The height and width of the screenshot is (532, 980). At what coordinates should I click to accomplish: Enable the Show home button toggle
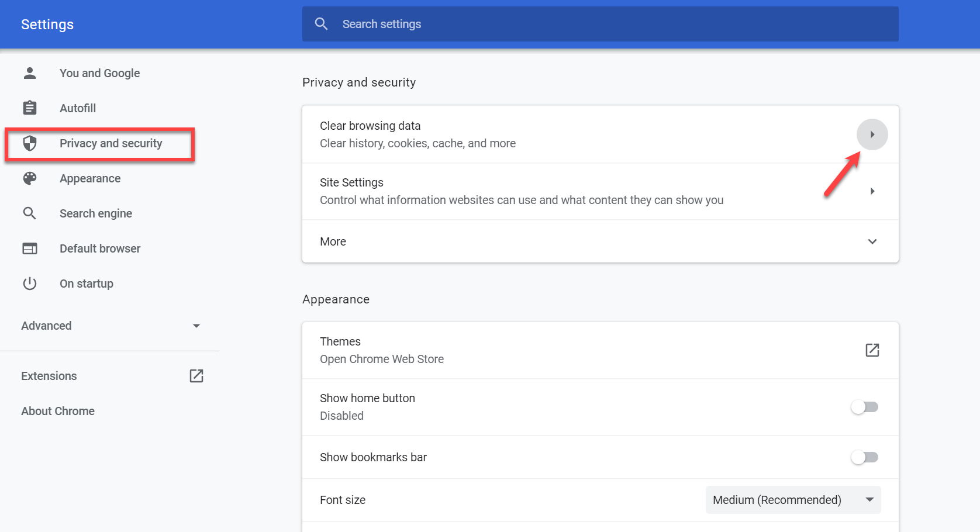click(865, 407)
